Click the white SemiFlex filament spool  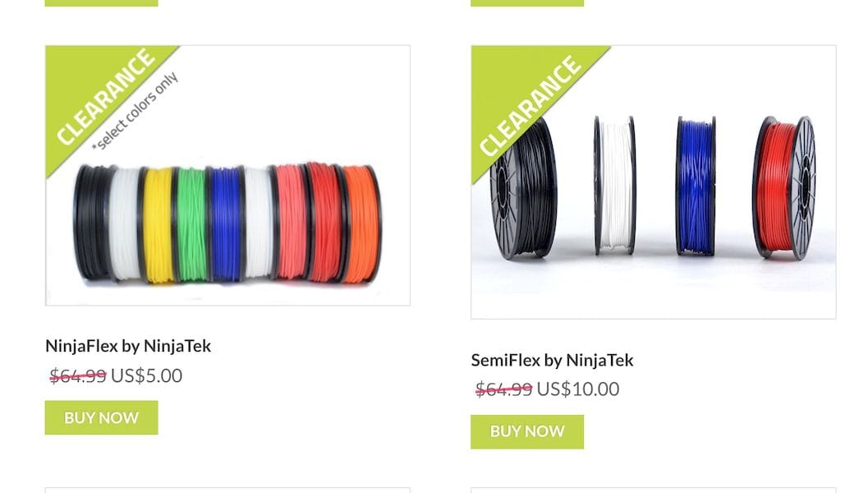[x=615, y=187]
